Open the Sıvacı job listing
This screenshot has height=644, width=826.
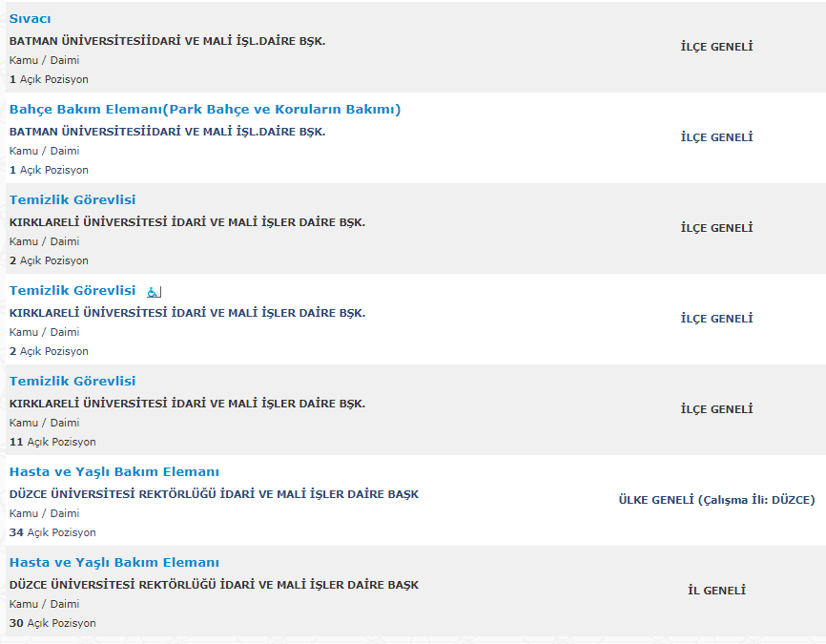(x=30, y=19)
